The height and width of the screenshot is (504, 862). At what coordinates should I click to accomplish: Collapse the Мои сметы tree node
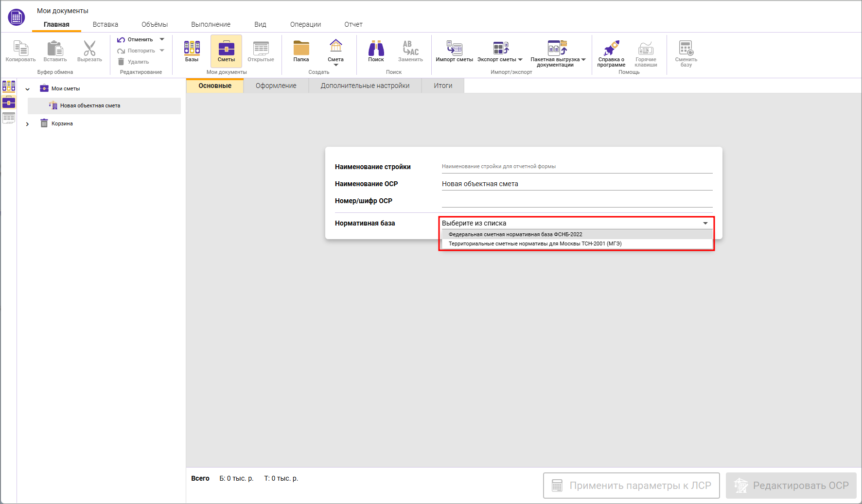click(28, 89)
